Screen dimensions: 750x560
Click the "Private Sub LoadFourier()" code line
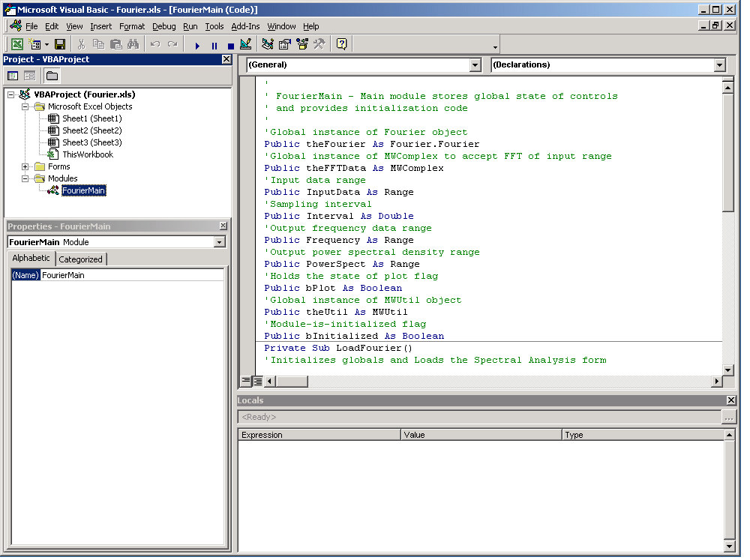point(338,348)
